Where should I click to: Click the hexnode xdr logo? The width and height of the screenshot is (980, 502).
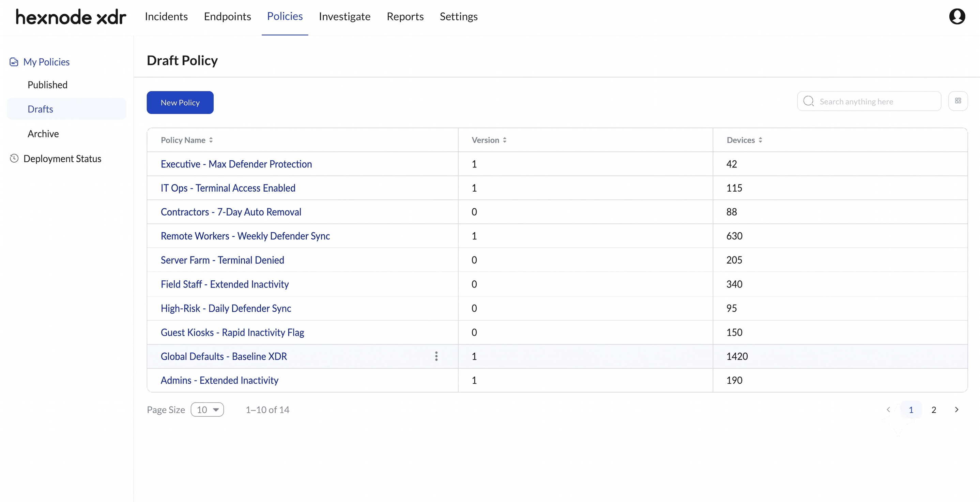click(71, 17)
